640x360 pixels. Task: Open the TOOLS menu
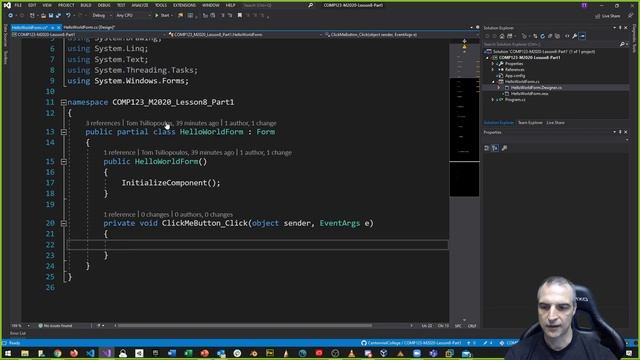click(x=161, y=5)
